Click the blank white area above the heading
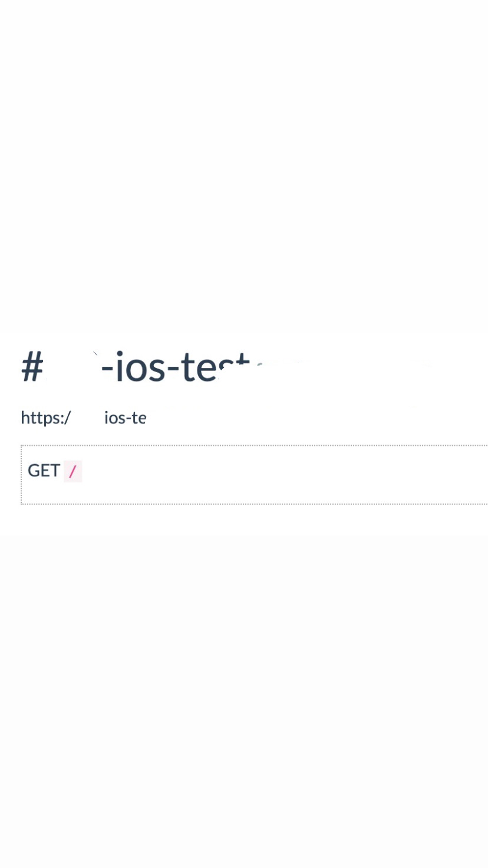 point(244,165)
